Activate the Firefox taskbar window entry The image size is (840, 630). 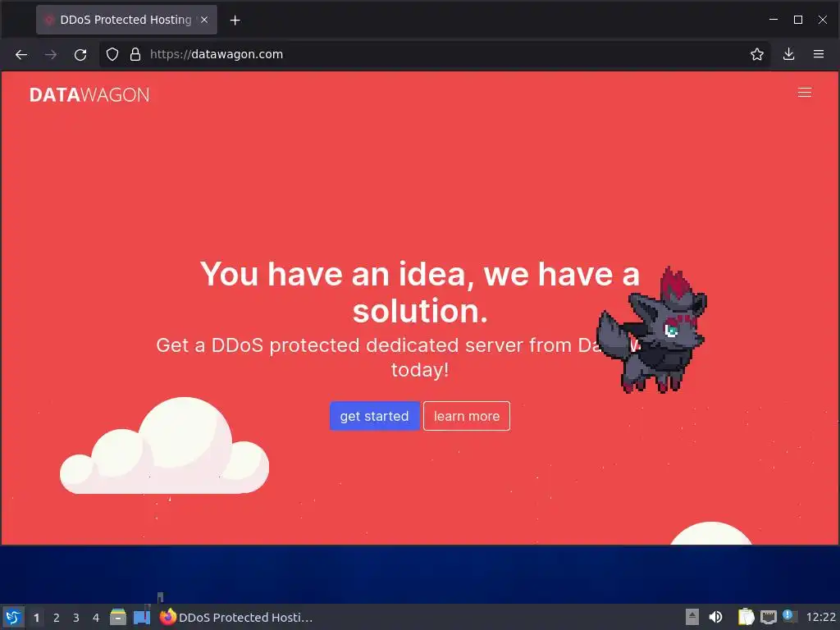[236, 617]
